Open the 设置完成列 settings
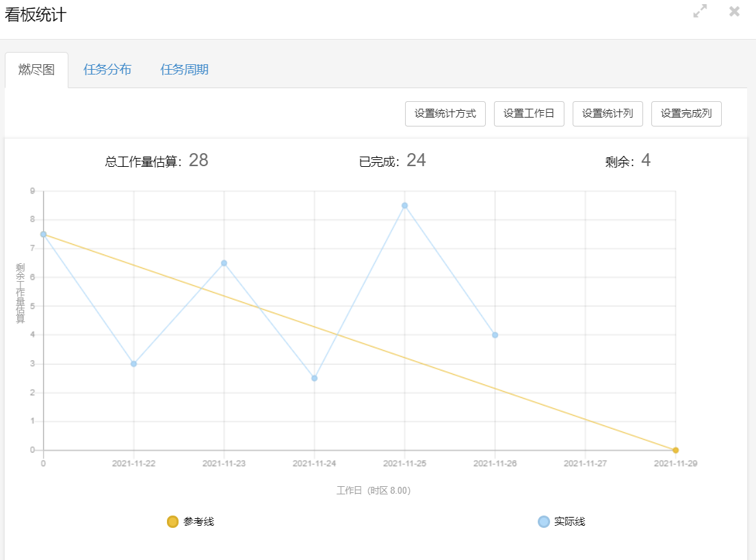The height and width of the screenshot is (560, 756). point(686,114)
